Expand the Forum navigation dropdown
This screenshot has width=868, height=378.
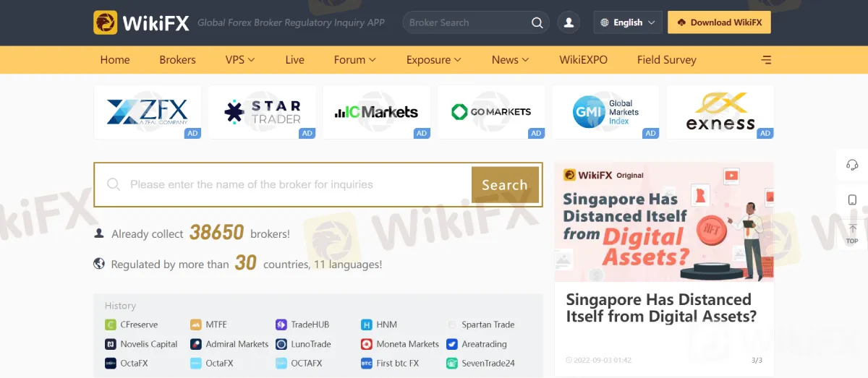coord(355,60)
